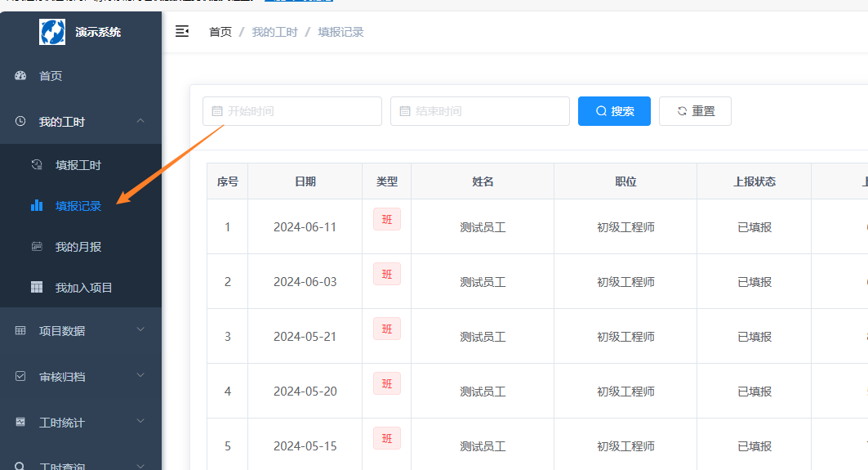Open the 首页 sidebar menu item

coord(81,76)
